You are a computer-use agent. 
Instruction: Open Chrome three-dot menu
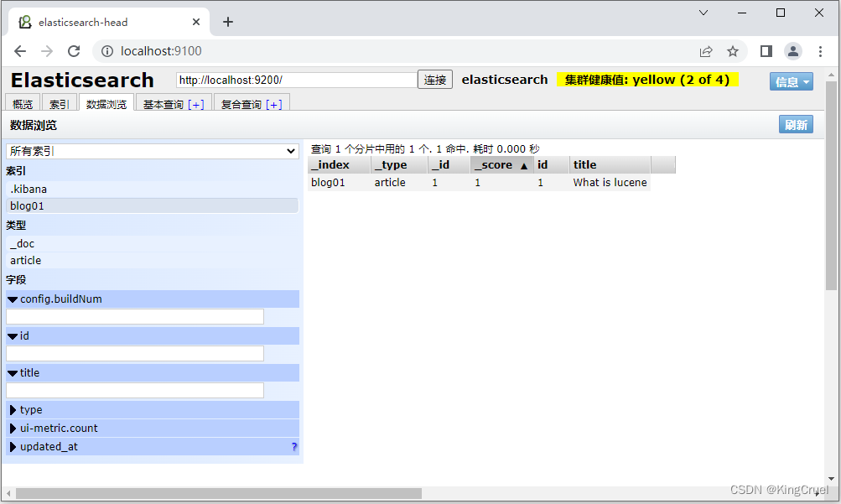tap(820, 51)
